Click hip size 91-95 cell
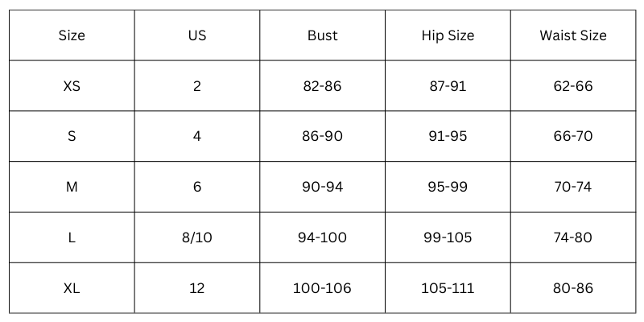 448,136
